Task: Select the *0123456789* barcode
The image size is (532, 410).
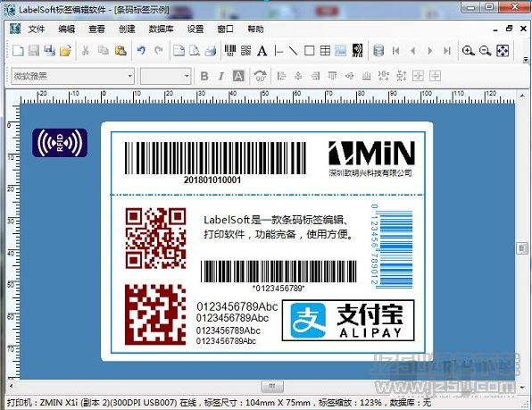Action: pos(278,276)
